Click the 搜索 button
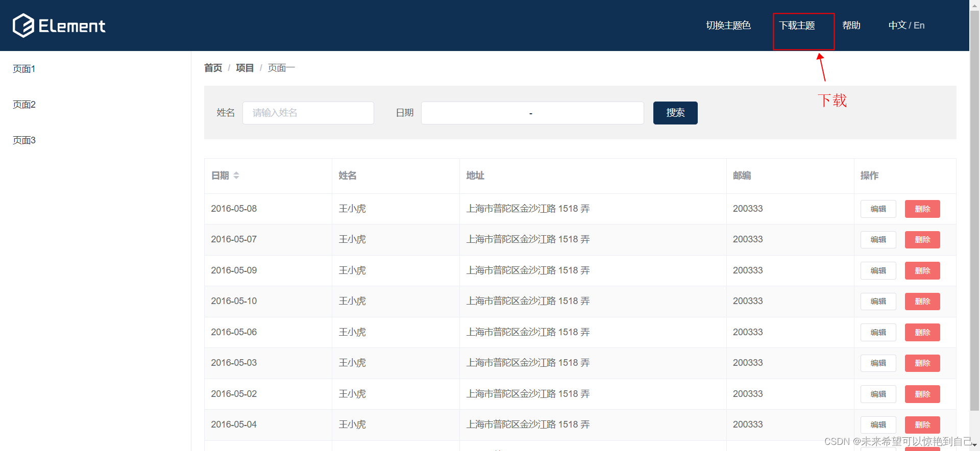 pyautogui.click(x=675, y=113)
